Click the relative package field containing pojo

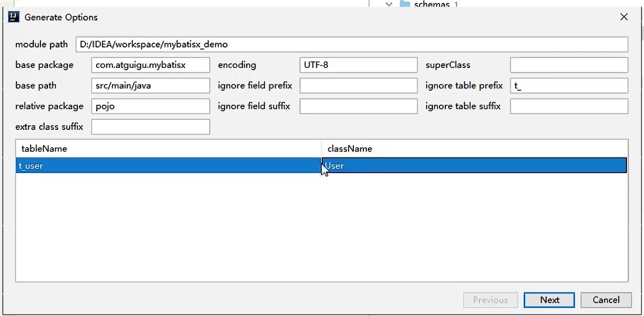pyautogui.click(x=151, y=106)
